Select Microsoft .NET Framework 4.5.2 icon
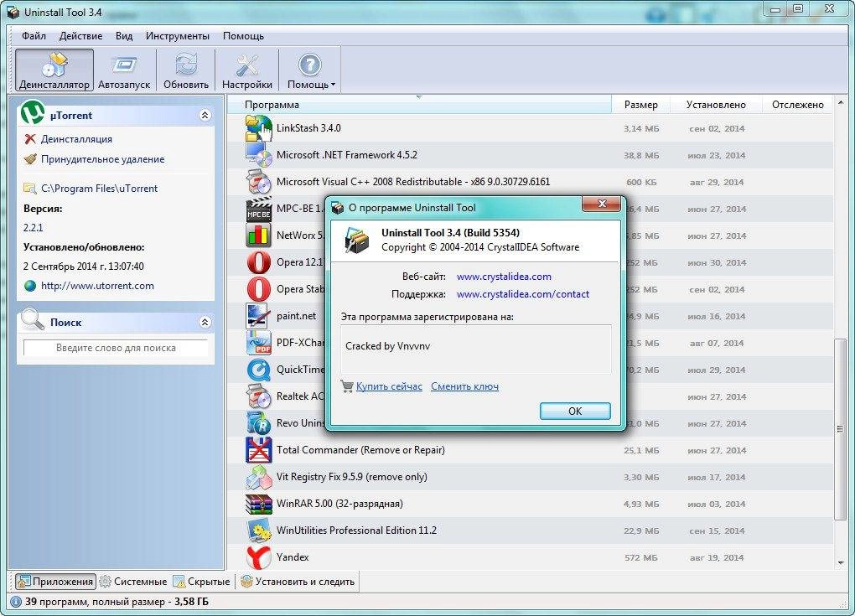This screenshot has height=616, width=855. click(258, 155)
